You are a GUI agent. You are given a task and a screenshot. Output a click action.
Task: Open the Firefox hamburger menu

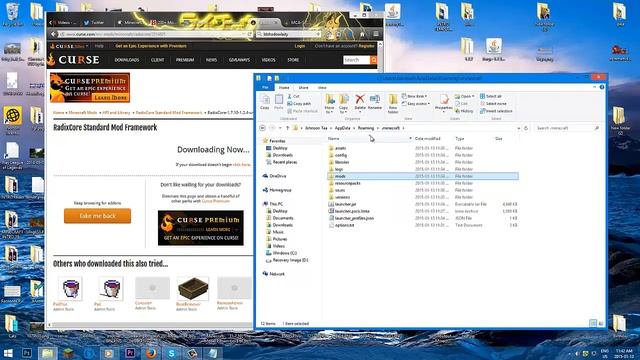[x=376, y=34]
